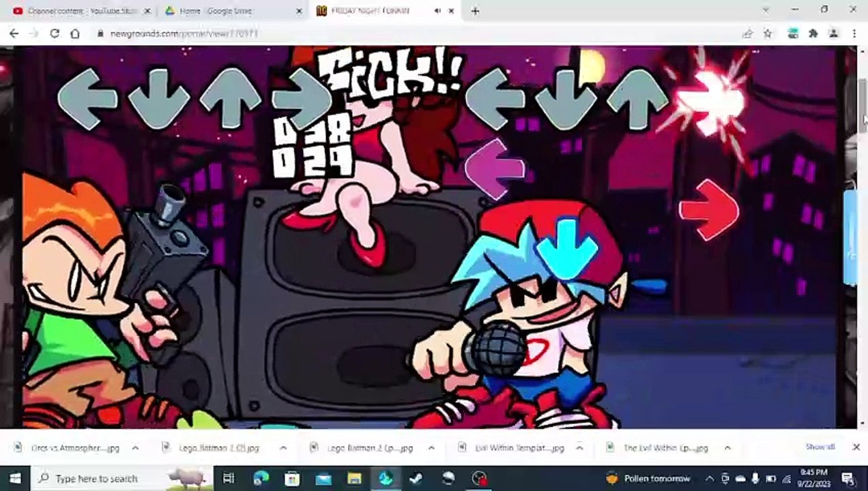Image resolution: width=868 pixels, height=491 pixels.
Task: Open the browser home page icon
Action: 75,33
